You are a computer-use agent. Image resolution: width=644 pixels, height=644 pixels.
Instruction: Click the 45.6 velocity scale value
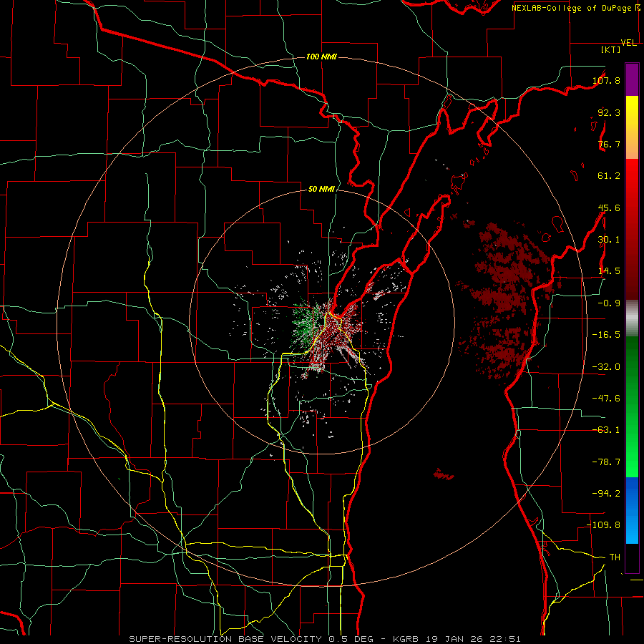click(x=609, y=208)
